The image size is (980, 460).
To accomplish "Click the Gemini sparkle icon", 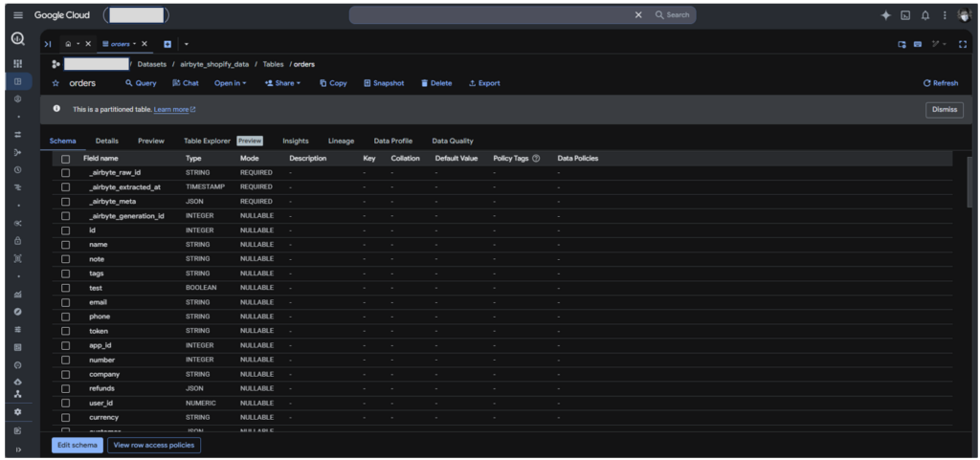I will tap(885, 15).
